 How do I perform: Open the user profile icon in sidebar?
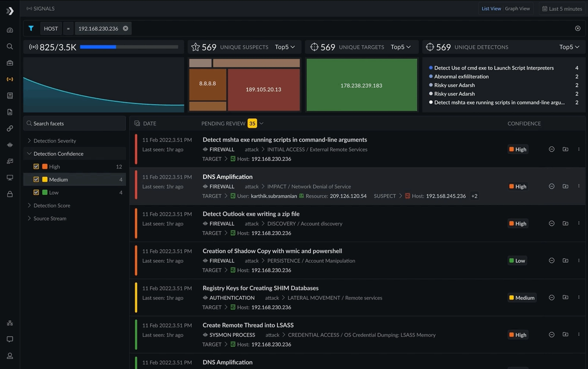coord(10,356)
